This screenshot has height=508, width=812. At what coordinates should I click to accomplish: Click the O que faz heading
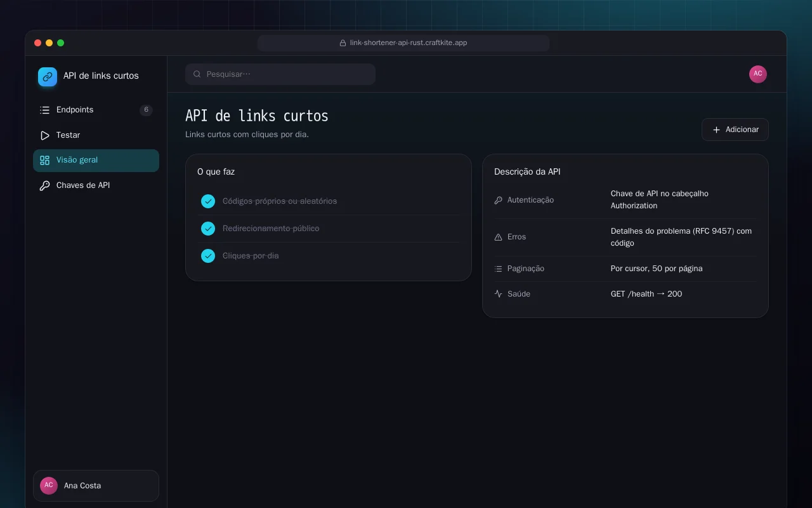(216, 171)
